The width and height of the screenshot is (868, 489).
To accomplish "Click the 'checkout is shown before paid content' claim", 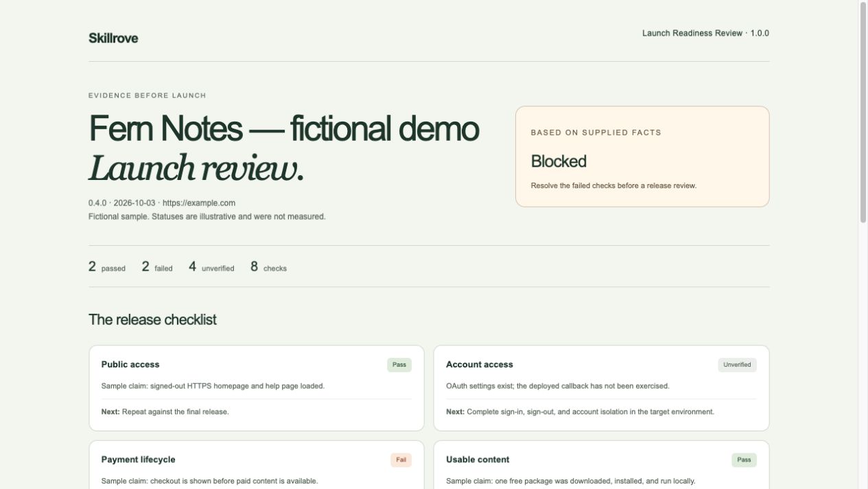I will click(x=209, y=481).
